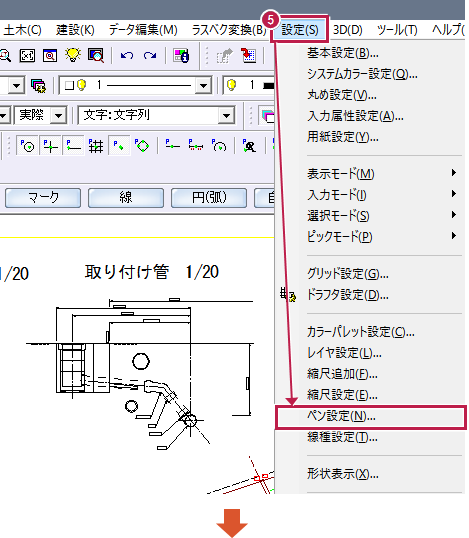Click the red arrow import icon
469x538 pixels.
248,56
